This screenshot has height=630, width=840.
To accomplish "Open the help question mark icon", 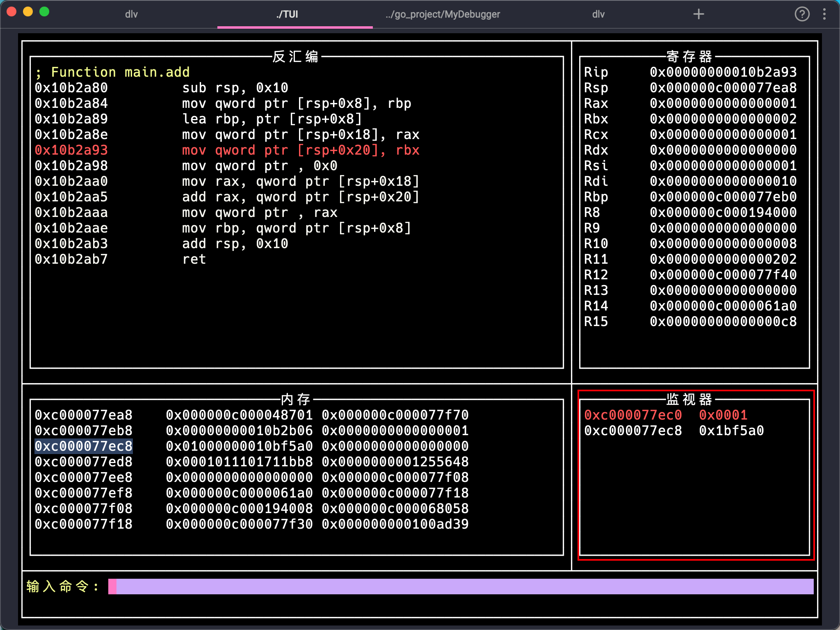I will (802, 14).
